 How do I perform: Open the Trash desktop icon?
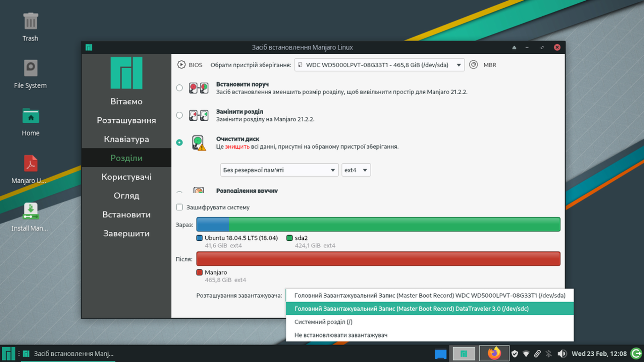tap(31, 27)
